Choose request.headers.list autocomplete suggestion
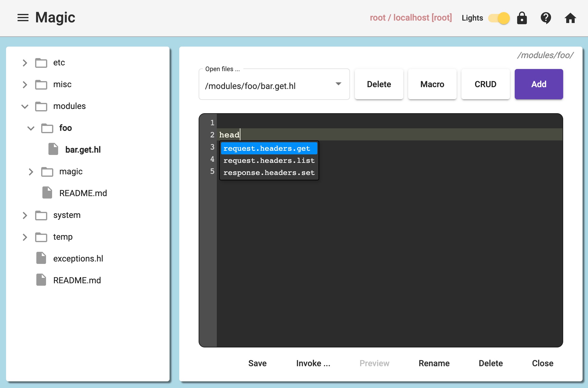Viewport: 588px width, 388px height. click(269, 160)
